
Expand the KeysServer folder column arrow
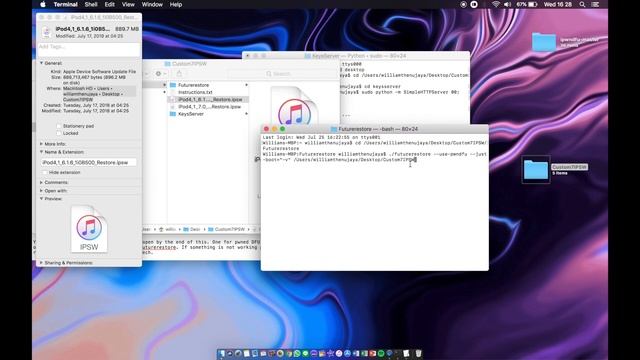pyautogui.click(x=246, y=114)
